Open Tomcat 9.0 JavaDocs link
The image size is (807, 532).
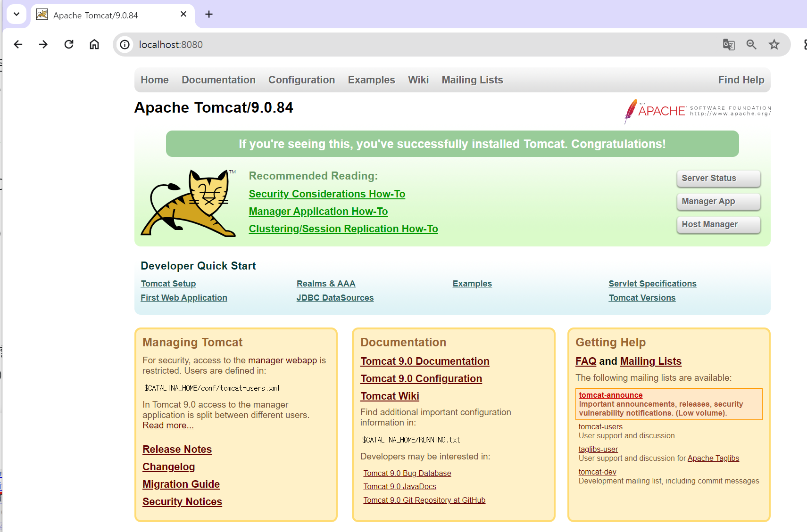pyautogui.click(x=399, y=487)
